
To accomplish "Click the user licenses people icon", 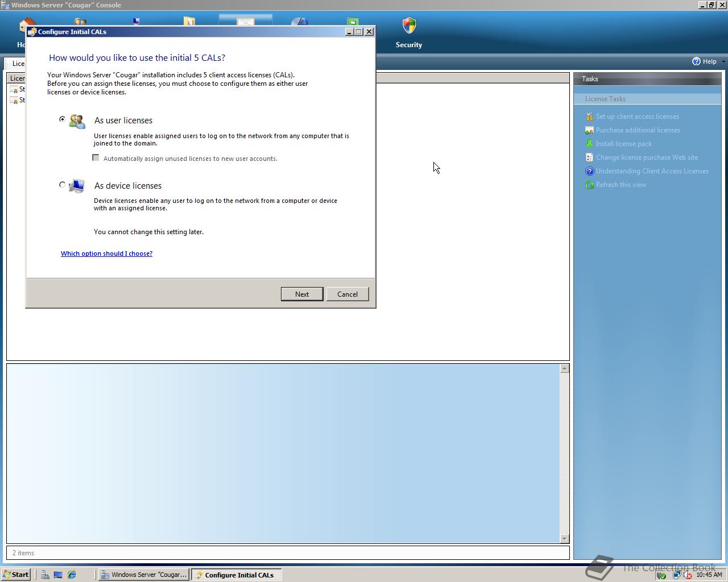I will coord(77,121).
